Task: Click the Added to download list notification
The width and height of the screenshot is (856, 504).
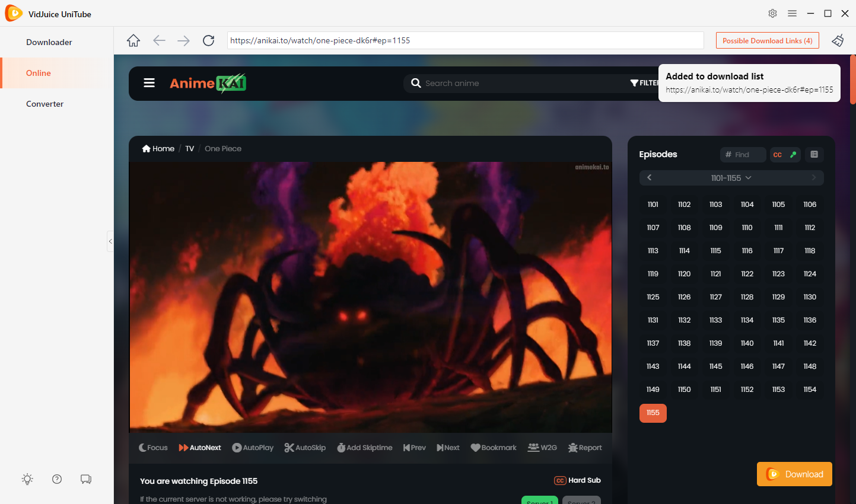Action: (749, 83)
